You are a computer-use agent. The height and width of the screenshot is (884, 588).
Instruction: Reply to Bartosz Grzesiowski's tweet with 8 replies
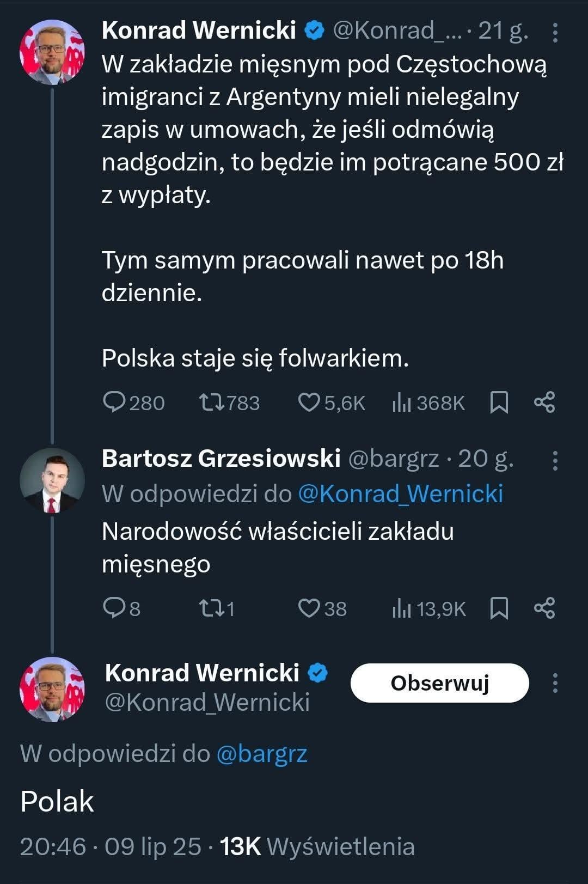pos(121,608)
